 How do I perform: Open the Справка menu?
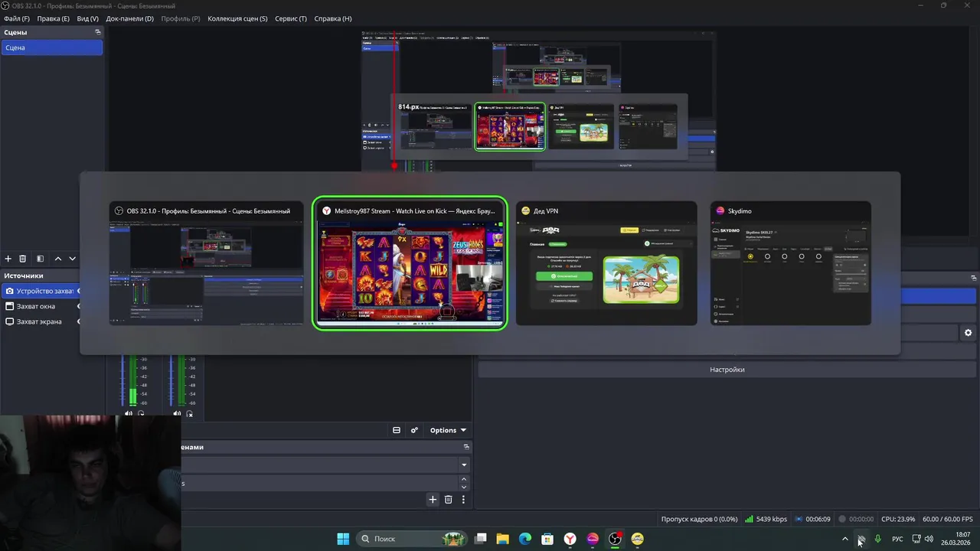(333, 18)
